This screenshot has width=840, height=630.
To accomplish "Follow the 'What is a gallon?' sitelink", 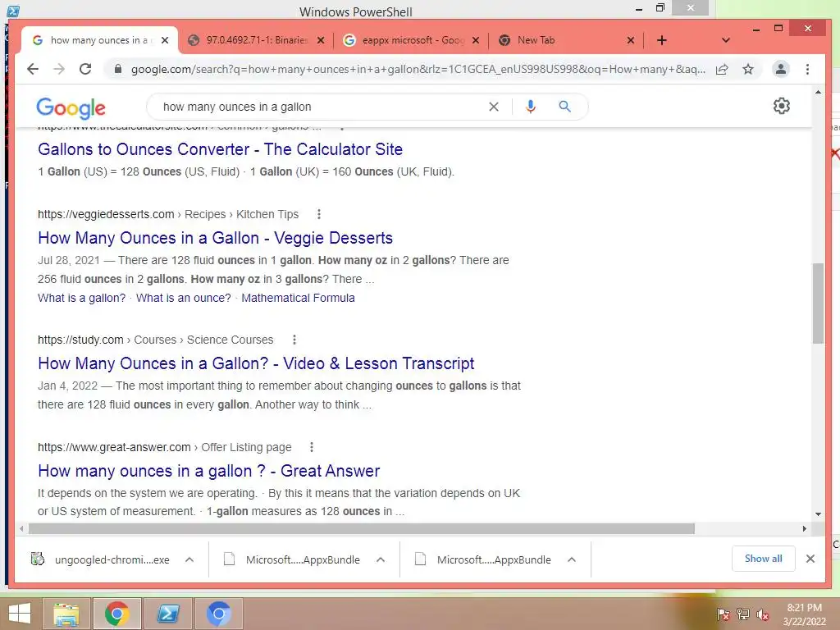I will [x=81, y=298].
